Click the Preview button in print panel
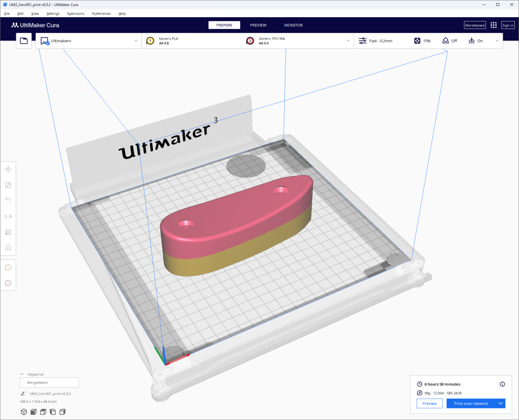 coord(430,403)
